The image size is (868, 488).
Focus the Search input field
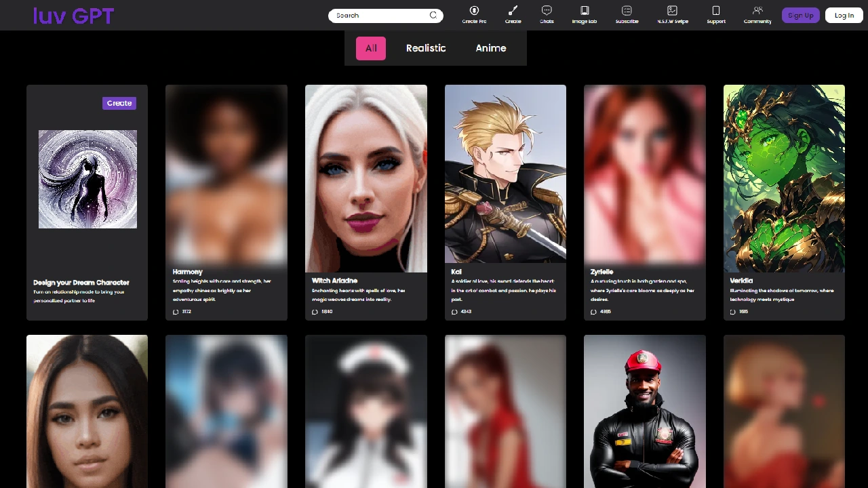coord(380,16)
